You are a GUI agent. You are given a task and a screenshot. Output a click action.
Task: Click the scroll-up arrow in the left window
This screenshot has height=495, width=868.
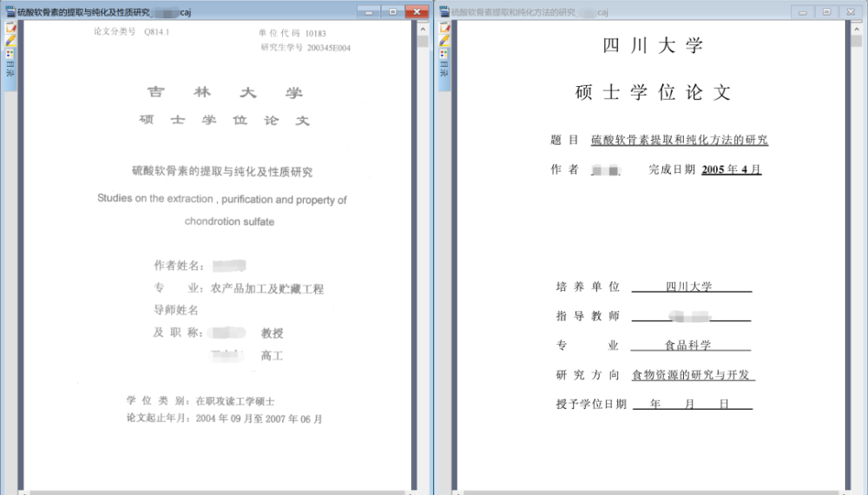423,29
